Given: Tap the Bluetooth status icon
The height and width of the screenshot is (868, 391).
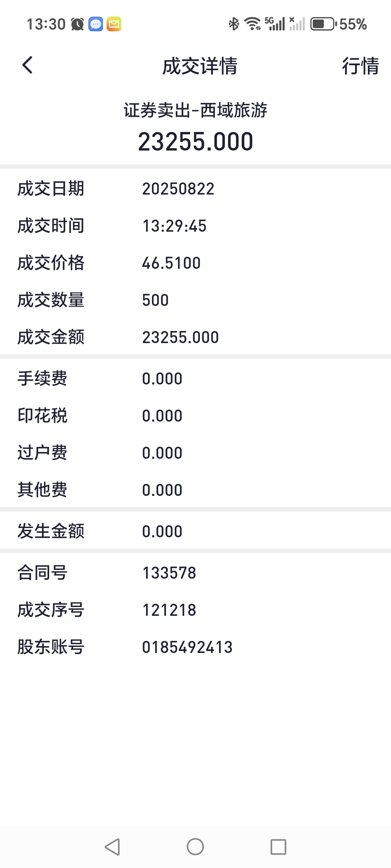Looking at the screenshot, I should pyautogui.click(x=234, y=24).
